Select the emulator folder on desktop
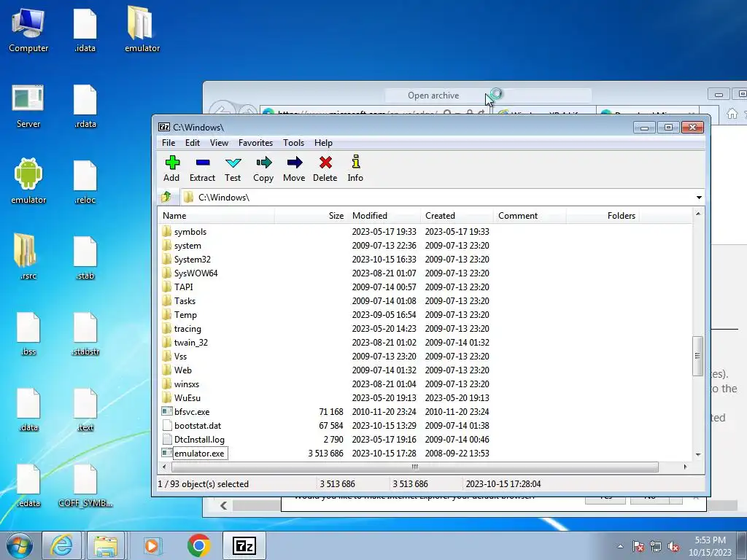 tap(142, 29)
